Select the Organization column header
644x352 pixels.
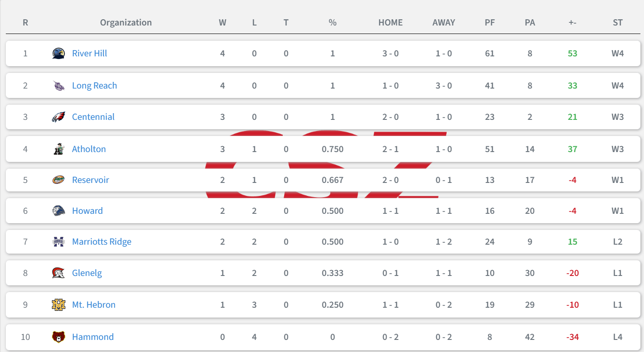(126, 22)
